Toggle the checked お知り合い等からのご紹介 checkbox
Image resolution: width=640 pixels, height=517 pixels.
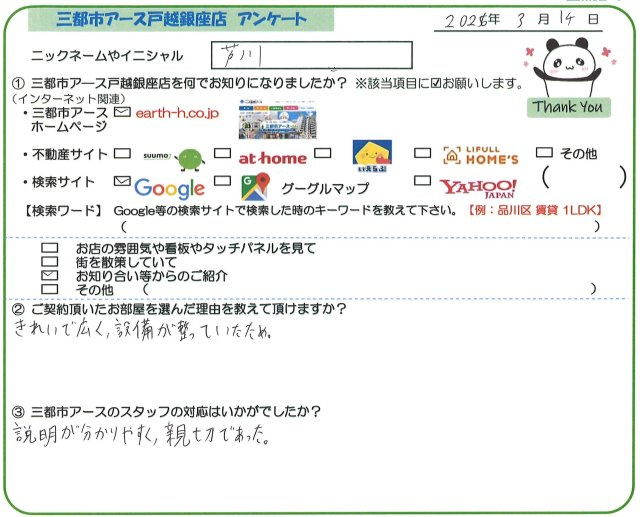49,275
